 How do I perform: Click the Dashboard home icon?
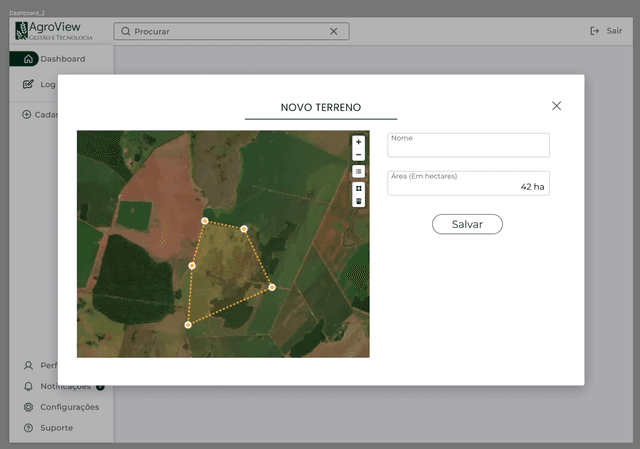[28, 59]
